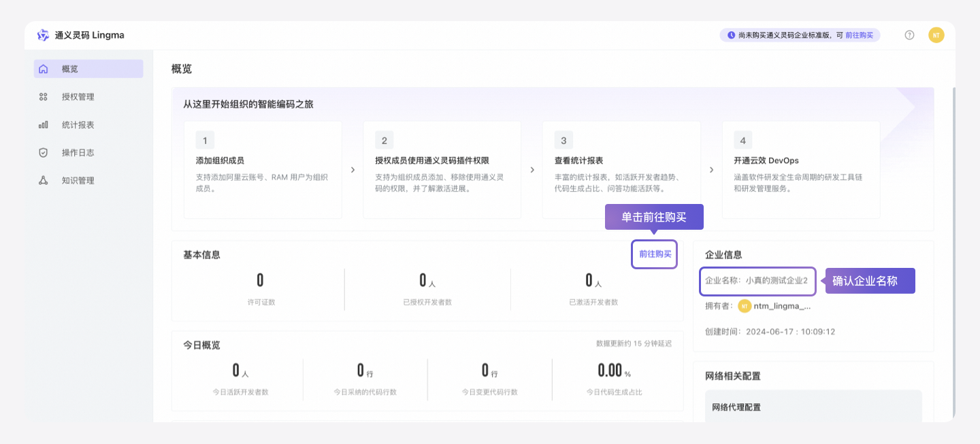This screenshot has height=444, width=980.
Task: Open 操作日志 in the sidebar
Action: [88, 153]
